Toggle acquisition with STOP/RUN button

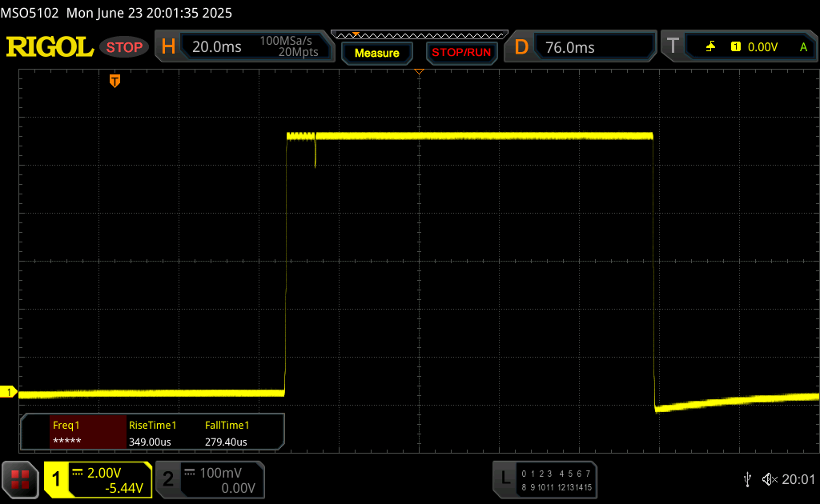(x=460, y=53)
